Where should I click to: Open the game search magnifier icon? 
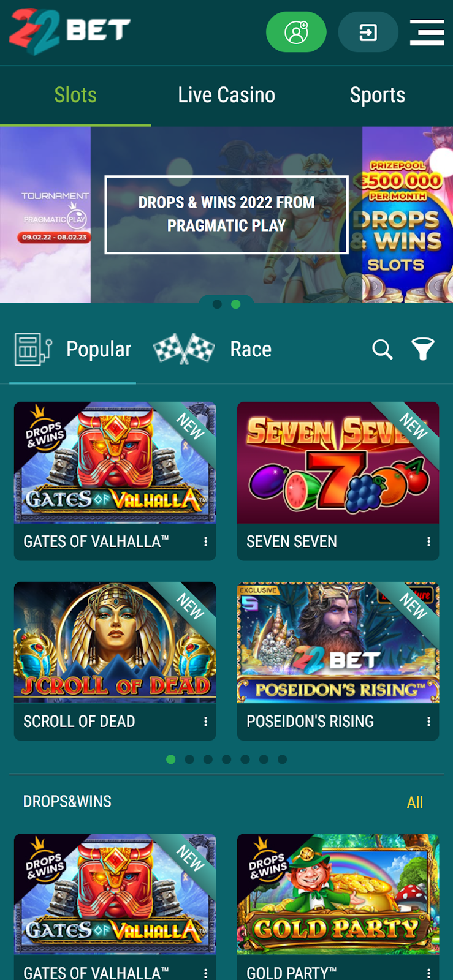click(383, 350)
